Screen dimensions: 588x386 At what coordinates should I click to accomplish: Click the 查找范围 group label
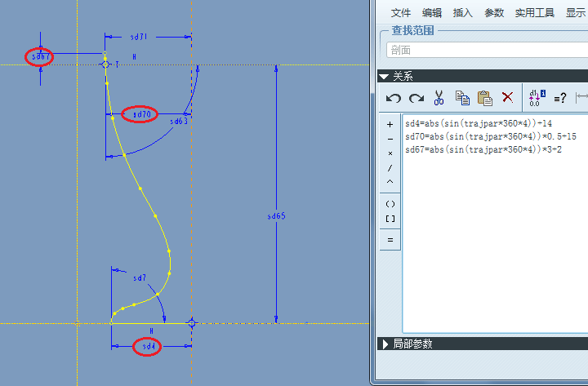pos(413,30)
